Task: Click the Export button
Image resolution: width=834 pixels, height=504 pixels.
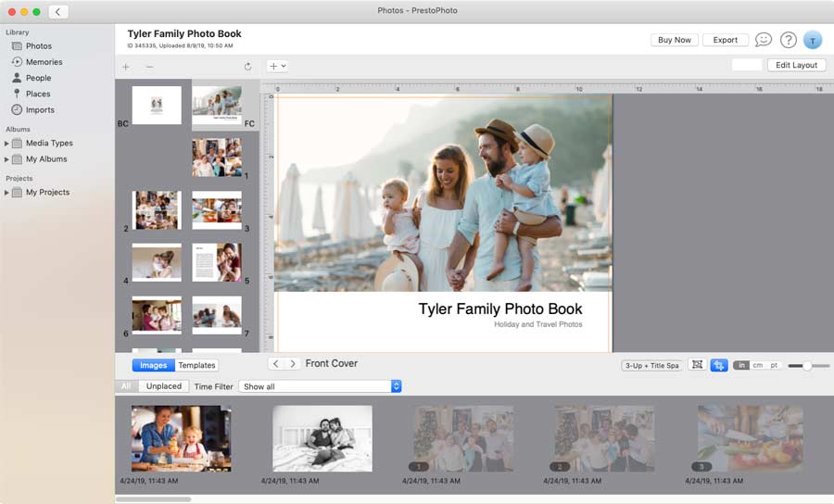Action: [x=725, y=40]
